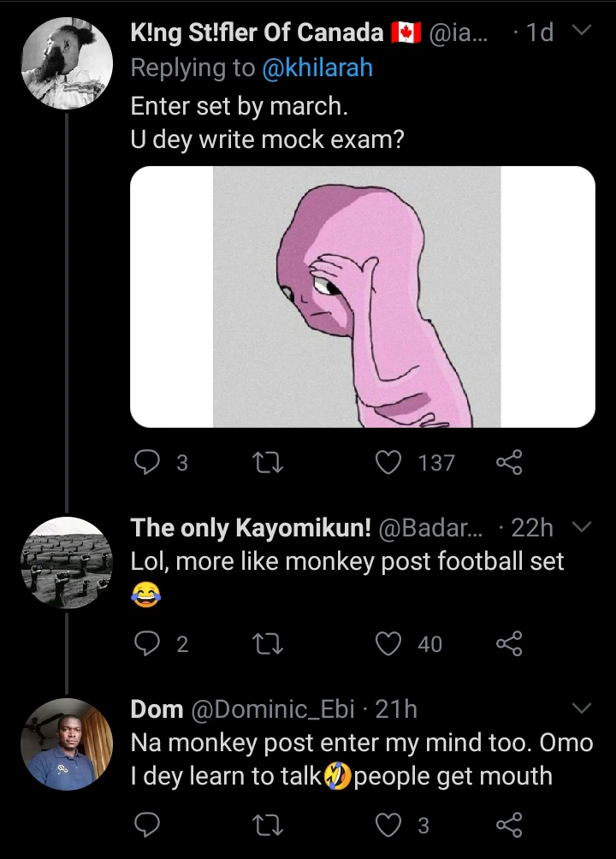Open options chevron on King Stifler's tweet
Screen dimensions: 616x859
[x=581, y=33]
